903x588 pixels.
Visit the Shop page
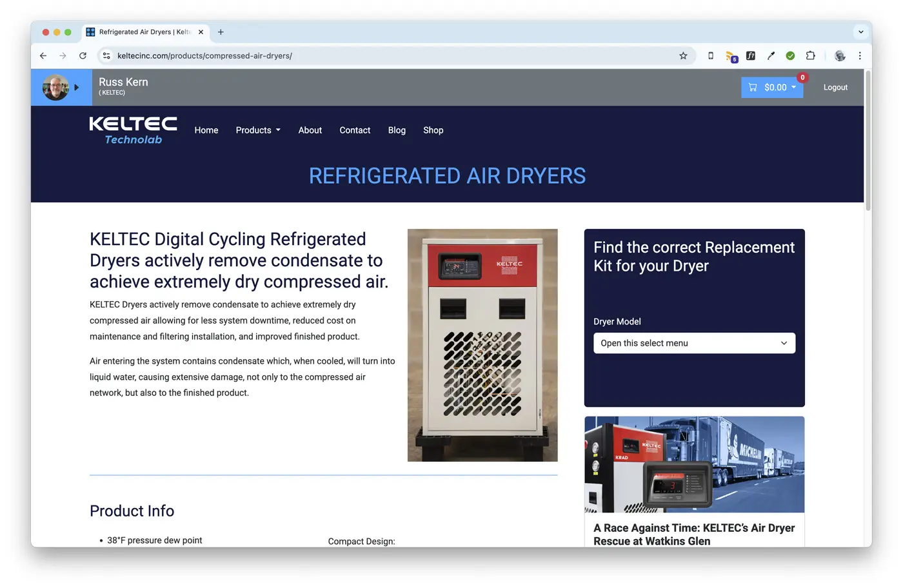tap(433, 130)
